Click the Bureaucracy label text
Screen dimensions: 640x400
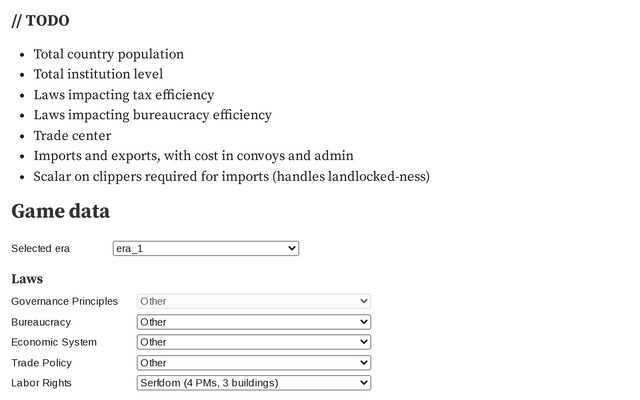point(41,322)
